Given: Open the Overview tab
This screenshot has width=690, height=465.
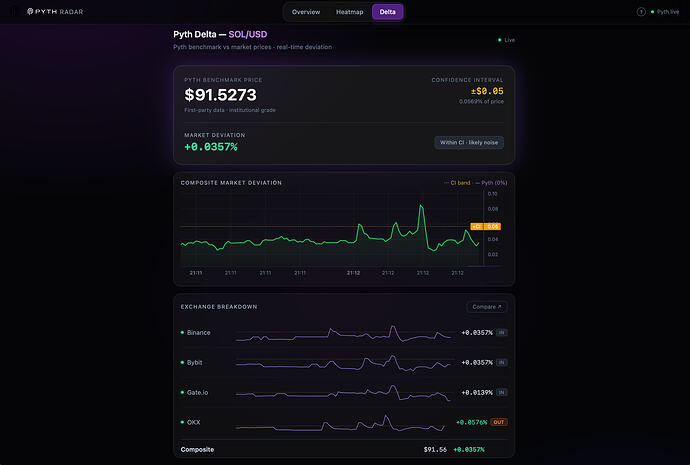Looking at the screenshot, I should (x=306, y=12).
